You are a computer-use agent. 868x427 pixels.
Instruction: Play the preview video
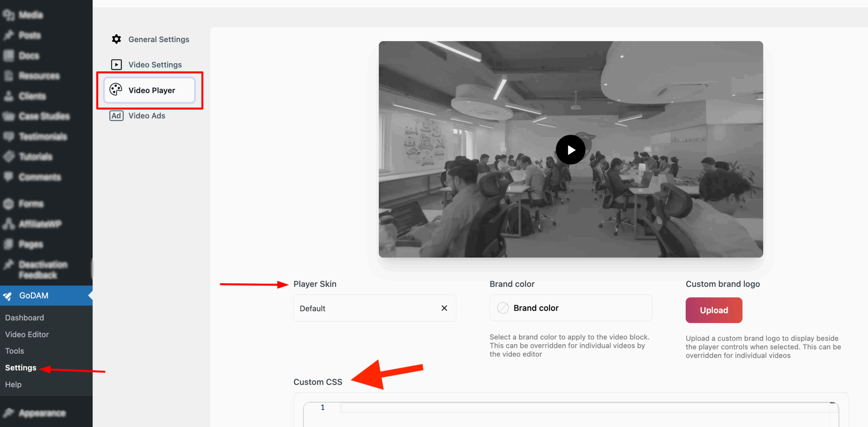coord(570,150)
